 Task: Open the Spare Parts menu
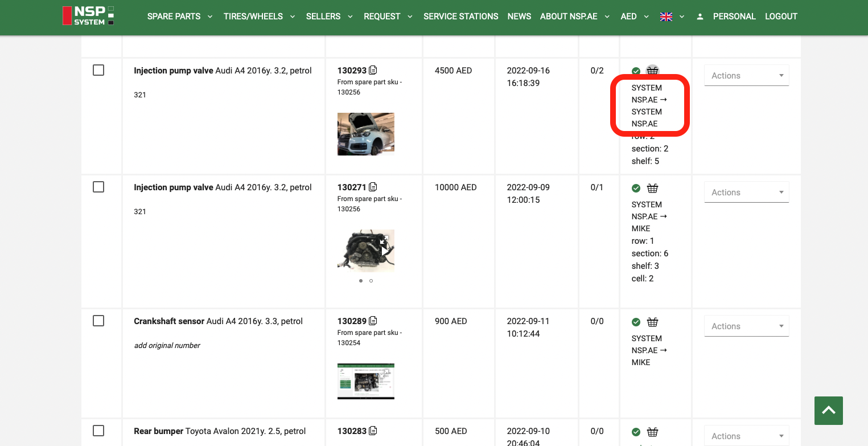tap(179, 17)
